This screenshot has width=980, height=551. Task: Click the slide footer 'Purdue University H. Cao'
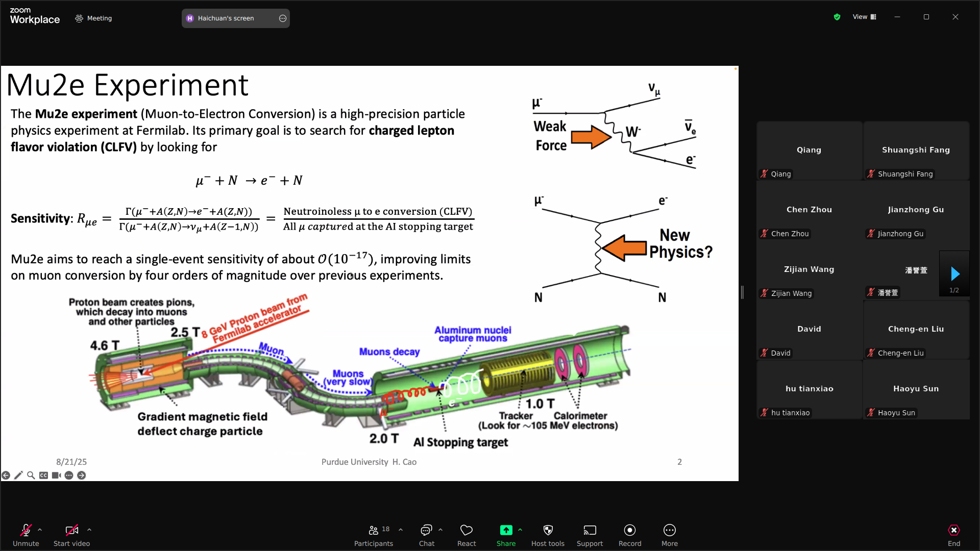pos(369,462)
